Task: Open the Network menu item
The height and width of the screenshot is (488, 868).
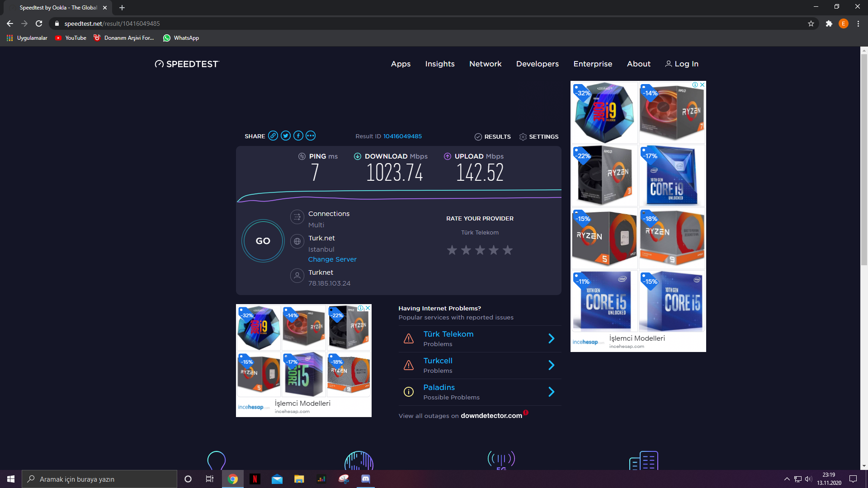Action: tap(485, 64)
